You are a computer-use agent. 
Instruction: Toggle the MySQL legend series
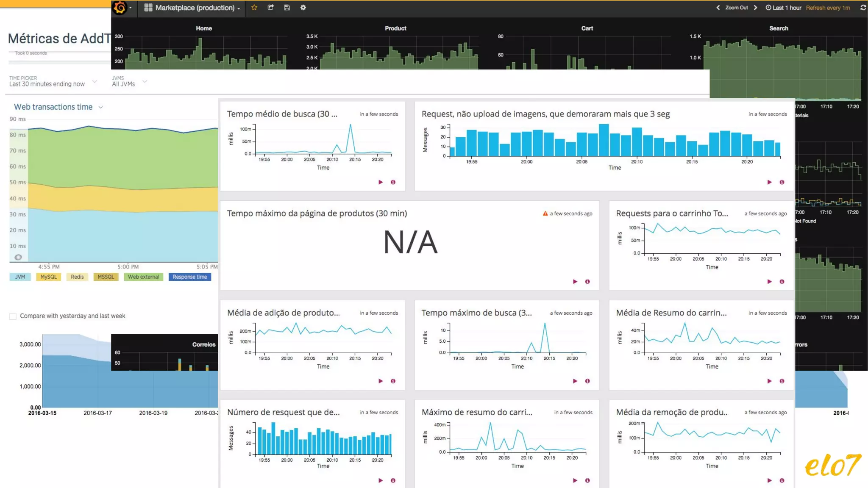point(48,277)
